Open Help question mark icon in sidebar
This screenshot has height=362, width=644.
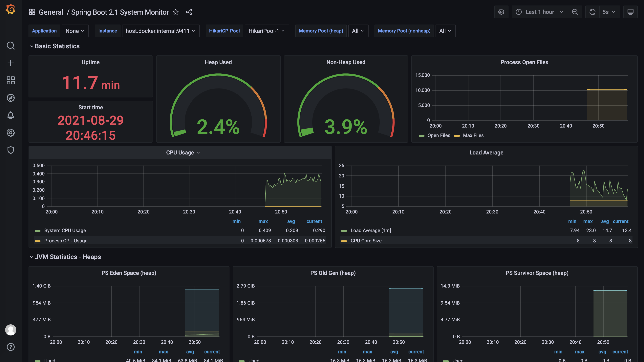tap(11, 347)
